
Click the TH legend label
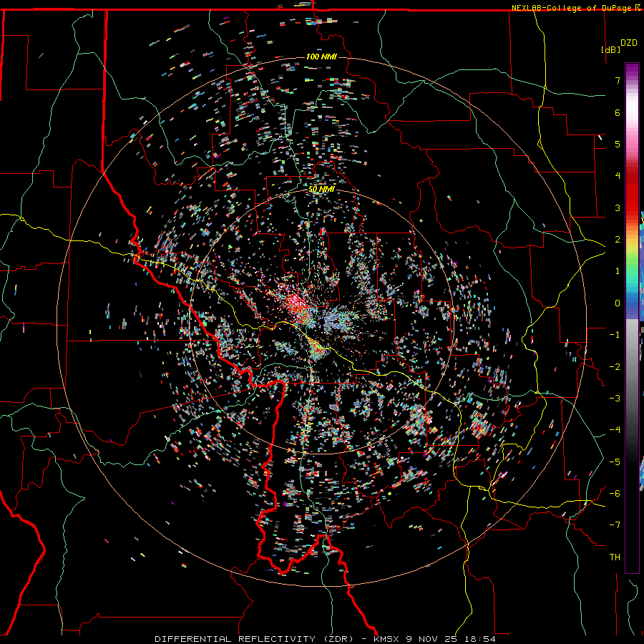point(615,557)
